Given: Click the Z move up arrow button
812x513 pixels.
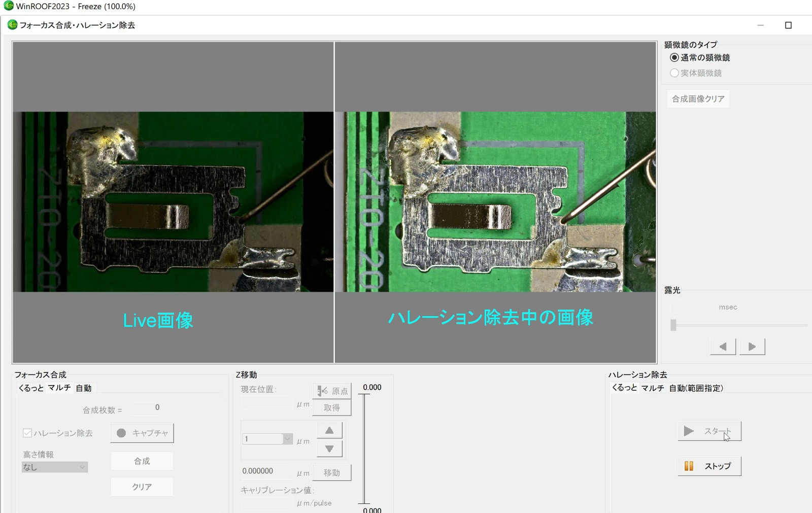Looking at the screenshot, I should (329, 430).
